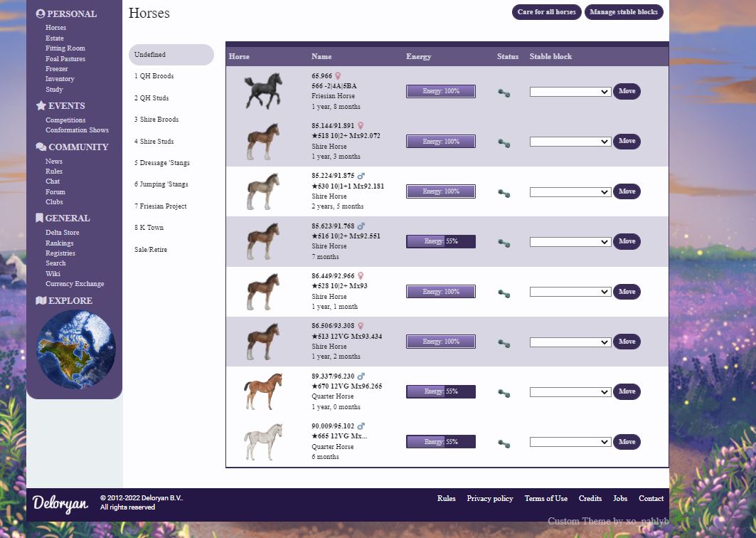Open the Delta Store link
756x538 pixels.
click(x=62, y=233)
